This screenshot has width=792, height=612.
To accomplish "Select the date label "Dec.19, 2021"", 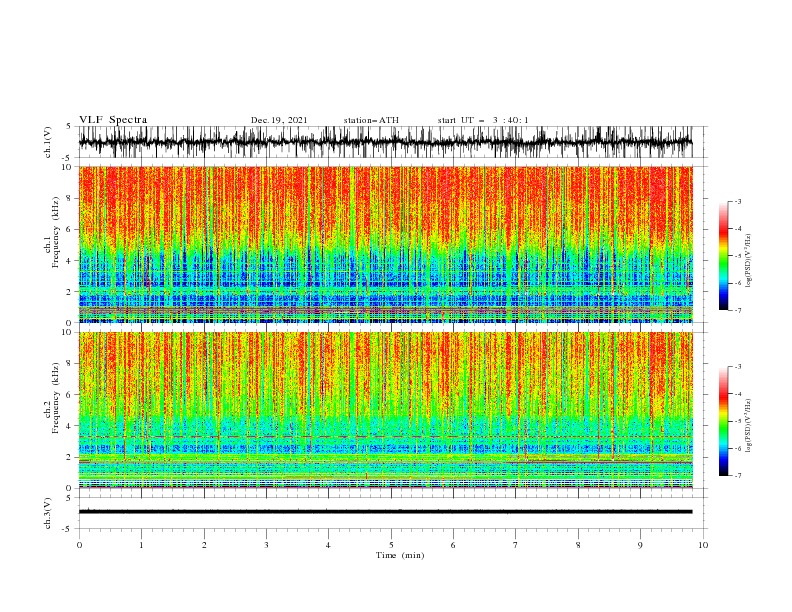I will coord(279,120).
